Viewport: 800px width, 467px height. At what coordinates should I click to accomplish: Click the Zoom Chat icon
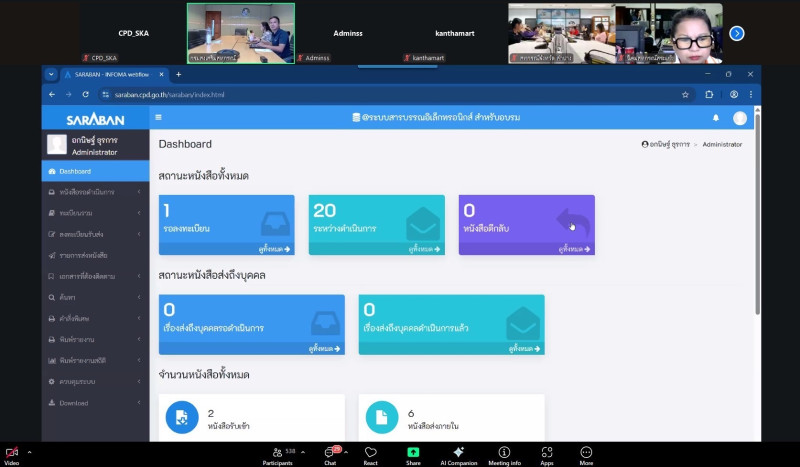pyautogui.click(x=330, y=453)
